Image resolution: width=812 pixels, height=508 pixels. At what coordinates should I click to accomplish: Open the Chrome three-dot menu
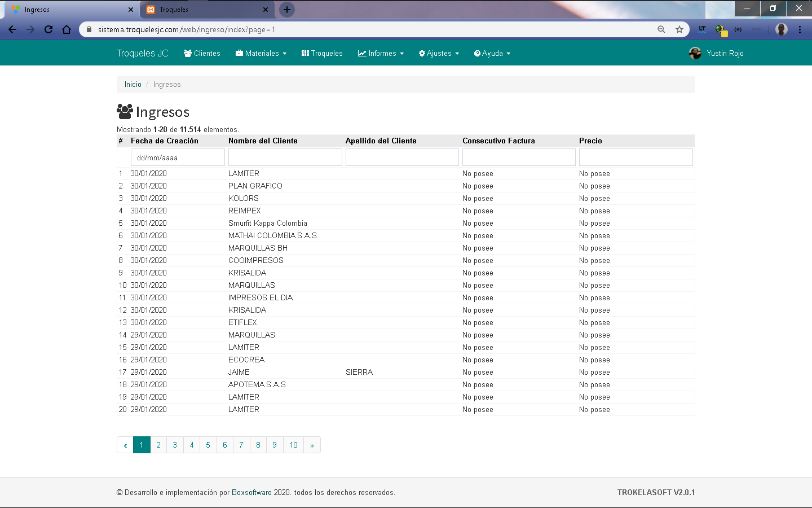point(800,29)
